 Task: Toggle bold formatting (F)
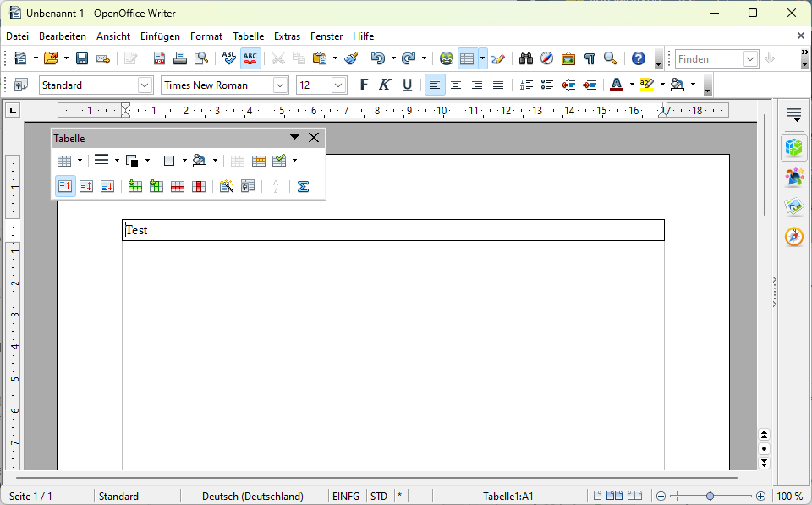click(x=364, y=85)
